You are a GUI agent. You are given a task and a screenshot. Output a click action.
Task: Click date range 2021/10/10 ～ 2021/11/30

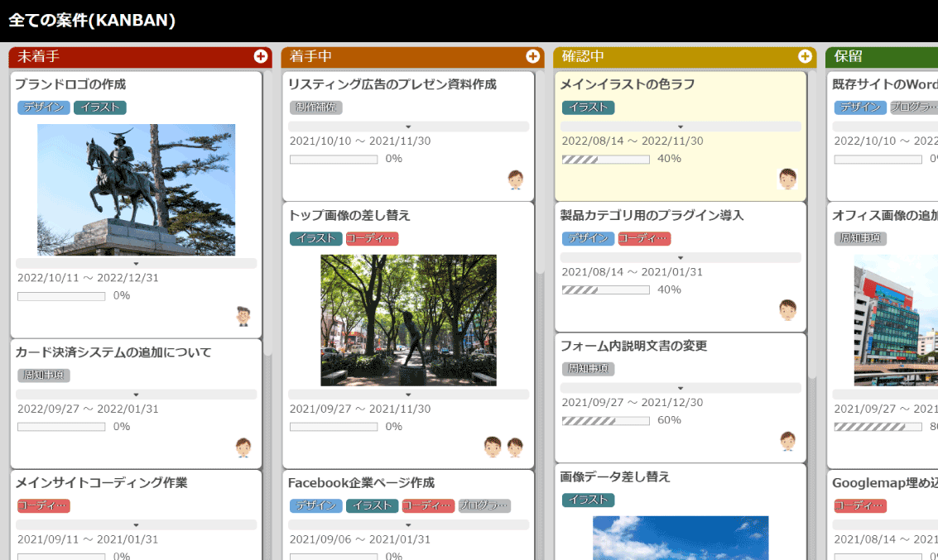point(360,141)
